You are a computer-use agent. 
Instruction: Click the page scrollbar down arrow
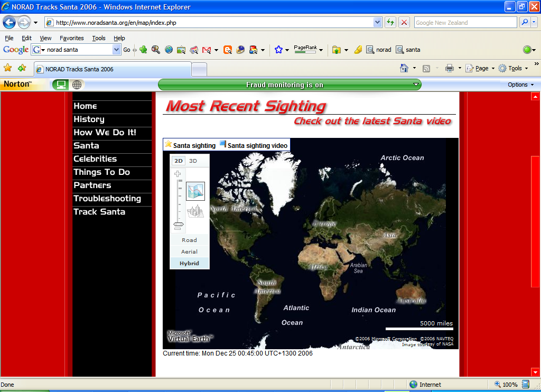pos(535,372)
